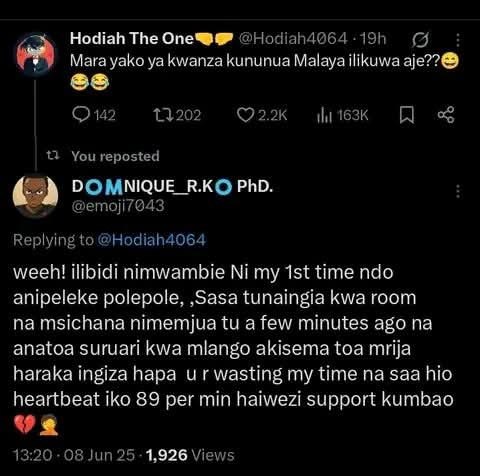The image size is (480, 476).
Task: Click the Grok circle-slash icon beside 19h
Action: [420, 40]
